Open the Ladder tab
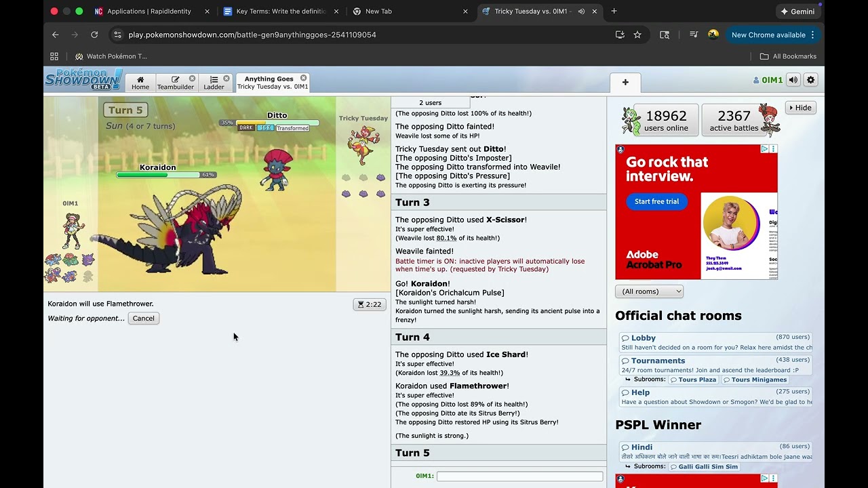 coord(214,83)
